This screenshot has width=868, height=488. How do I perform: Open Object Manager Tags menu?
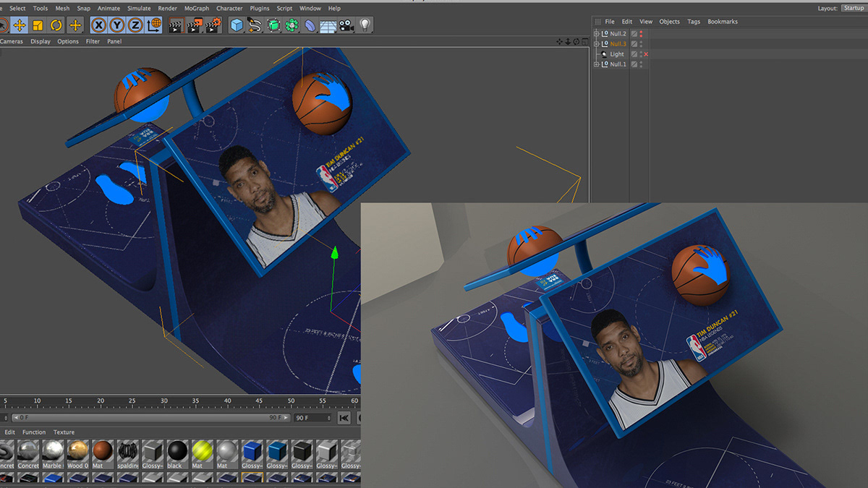(x=694, y=22)
